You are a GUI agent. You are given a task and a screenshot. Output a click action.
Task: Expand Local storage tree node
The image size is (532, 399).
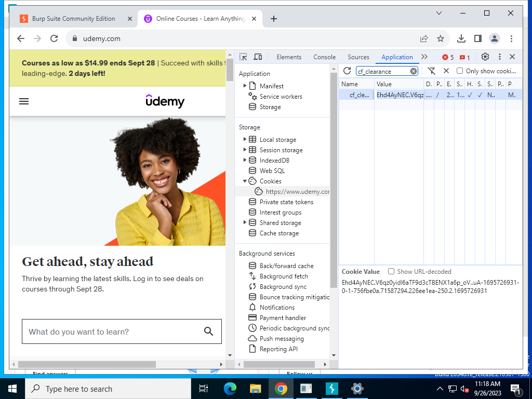point(245,139)
